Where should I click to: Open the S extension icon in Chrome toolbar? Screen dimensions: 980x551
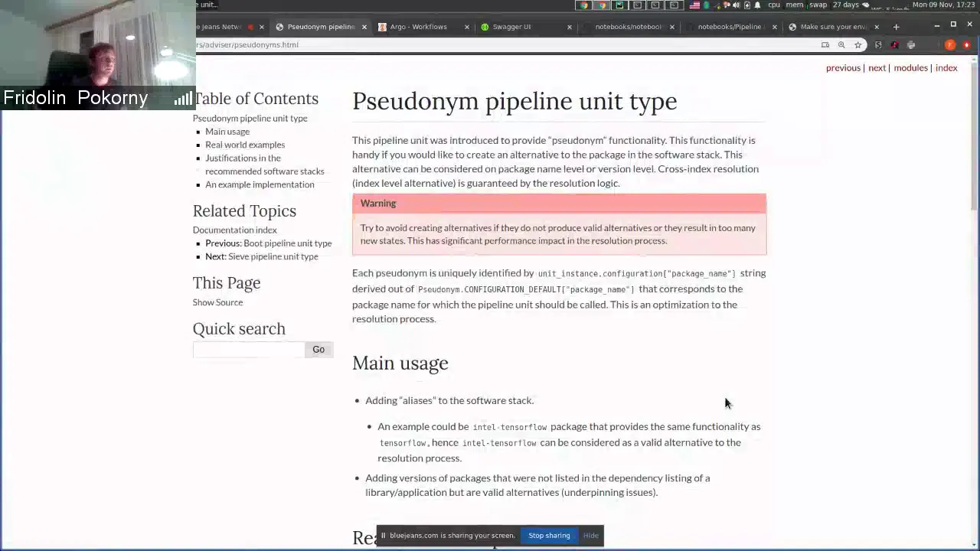pyautogui.click(x=878, y=45)
